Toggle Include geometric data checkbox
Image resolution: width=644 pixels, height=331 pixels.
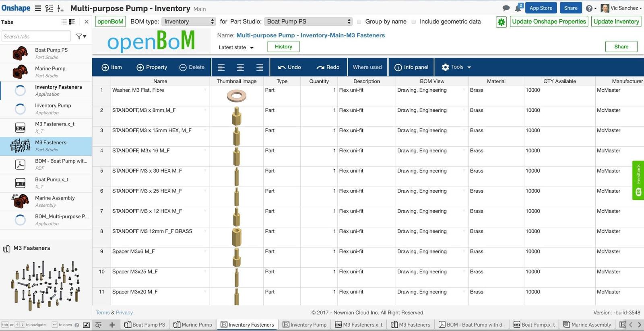[x=413, y=22]
